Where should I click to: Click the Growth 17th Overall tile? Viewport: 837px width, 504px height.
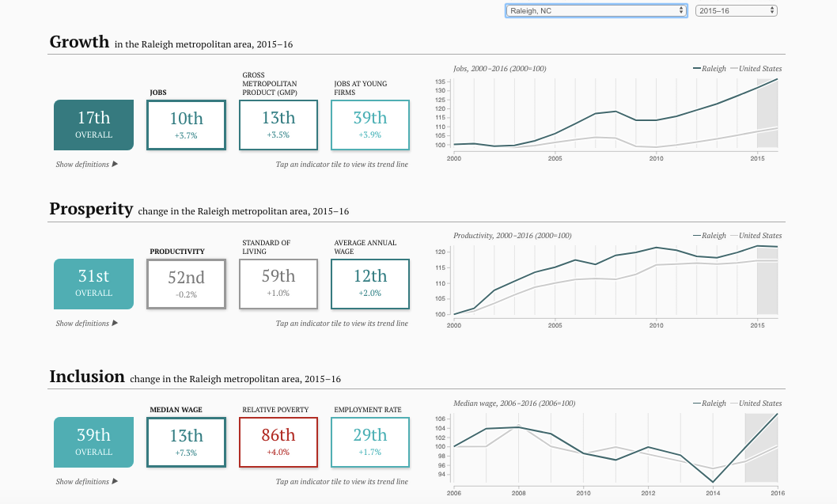93,124
